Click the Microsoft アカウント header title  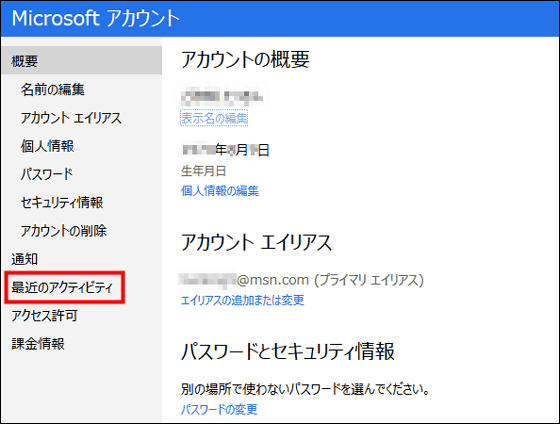coord(95,18)
